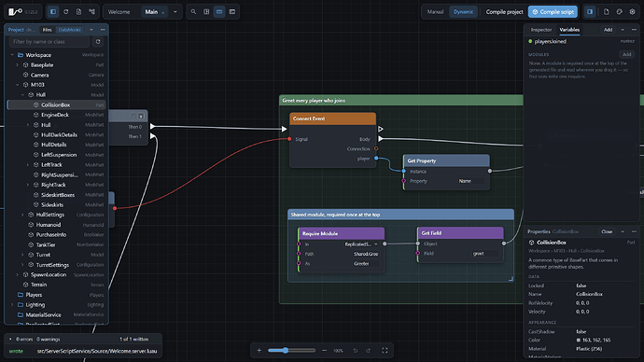Screen dimensions: 644x362
Task: Switch to the Main tab
Action: pyautogui.click(x=151, y=12)
